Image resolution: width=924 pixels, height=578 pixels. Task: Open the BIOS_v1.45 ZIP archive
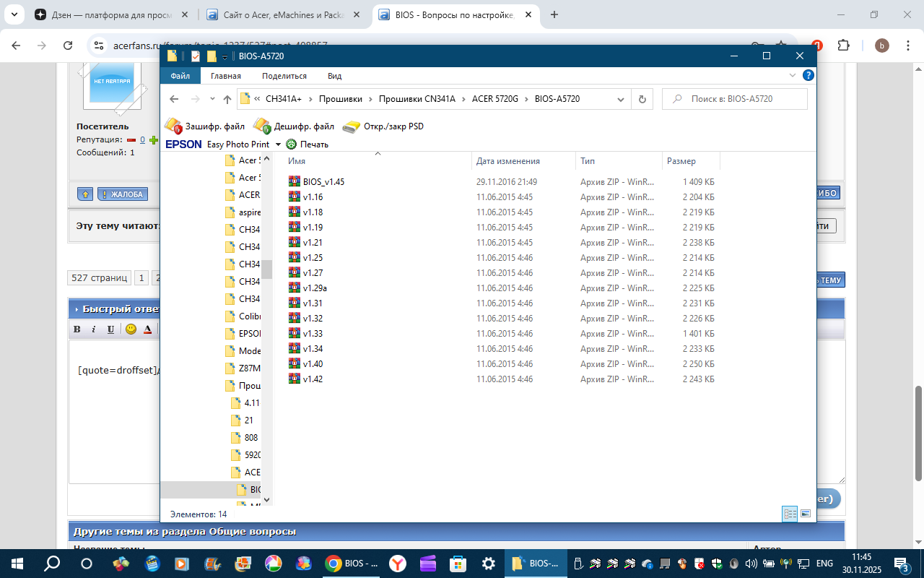pyautogui.click(x=323, y=182)
